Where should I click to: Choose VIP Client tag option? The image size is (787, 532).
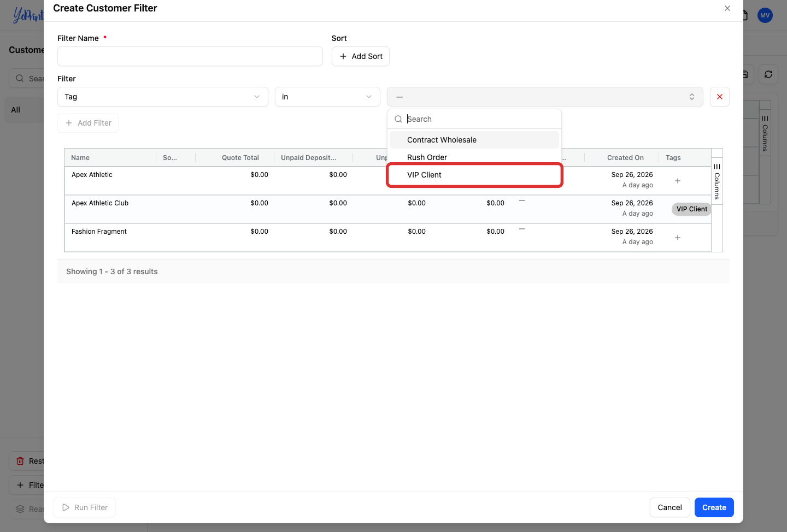pos(474,175)
